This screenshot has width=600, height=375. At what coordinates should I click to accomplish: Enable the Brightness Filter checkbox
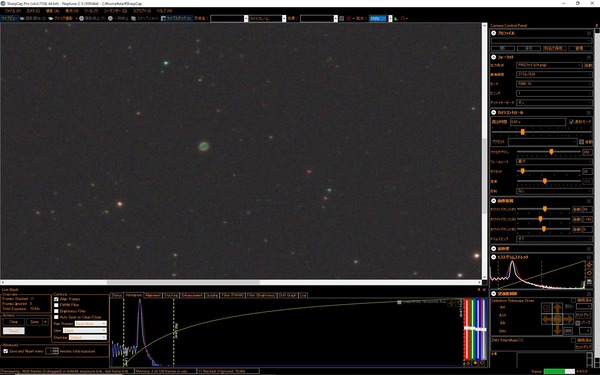[x=56, y=311]
